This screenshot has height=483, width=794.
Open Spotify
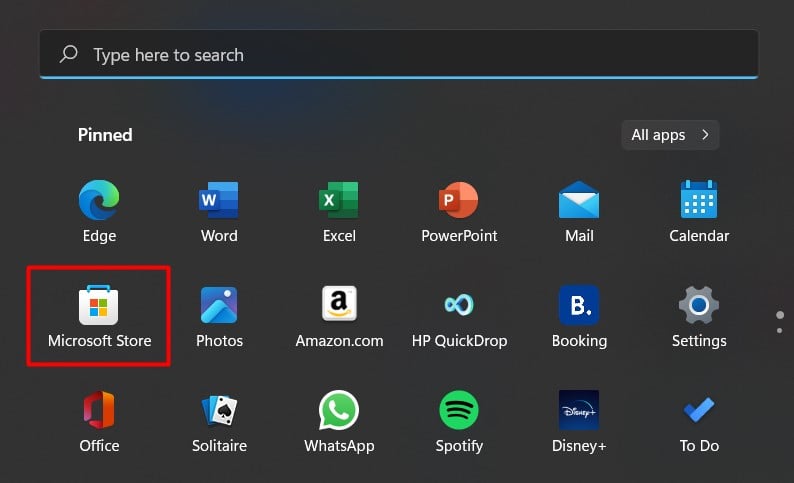tap(459, 421)
